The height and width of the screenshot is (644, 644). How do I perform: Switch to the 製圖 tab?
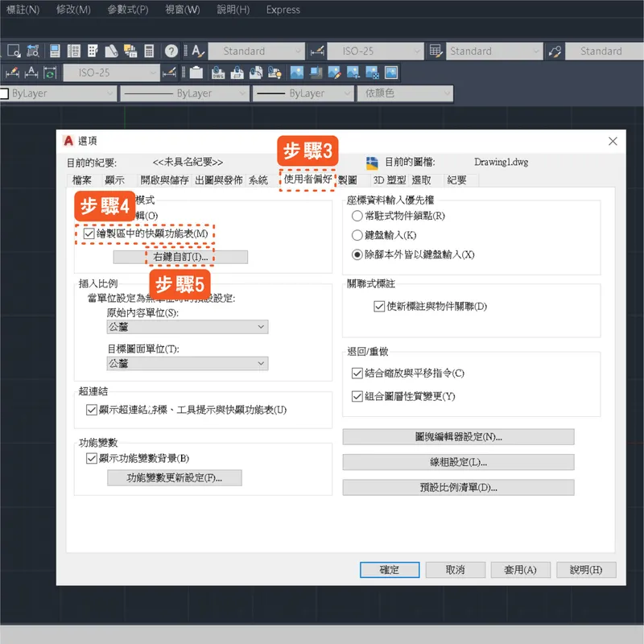click(348, 180)
